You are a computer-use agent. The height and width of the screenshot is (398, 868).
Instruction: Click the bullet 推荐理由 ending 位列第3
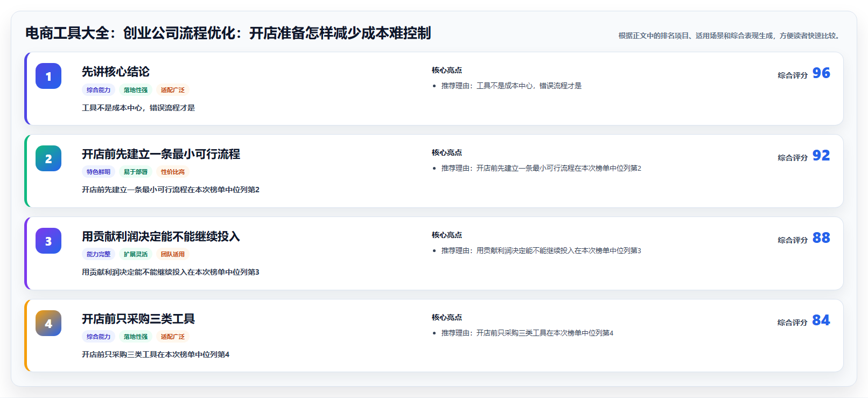pos(541,250)
